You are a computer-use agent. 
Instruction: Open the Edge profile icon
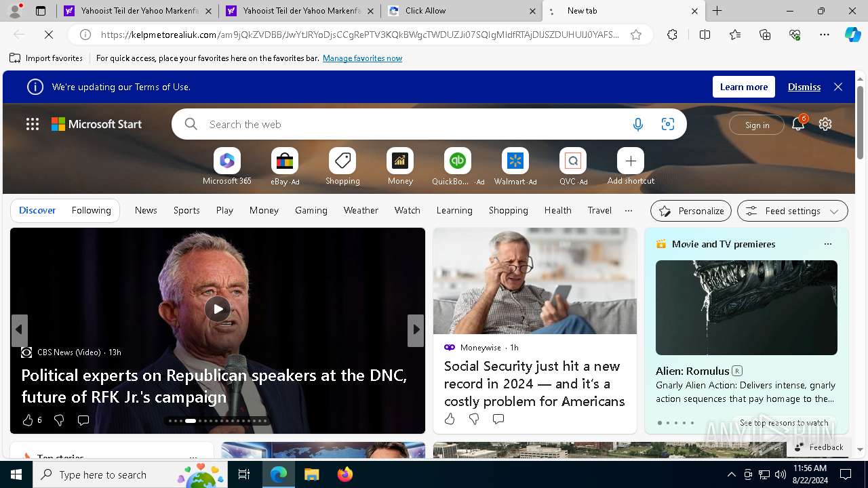click(15, 11)
